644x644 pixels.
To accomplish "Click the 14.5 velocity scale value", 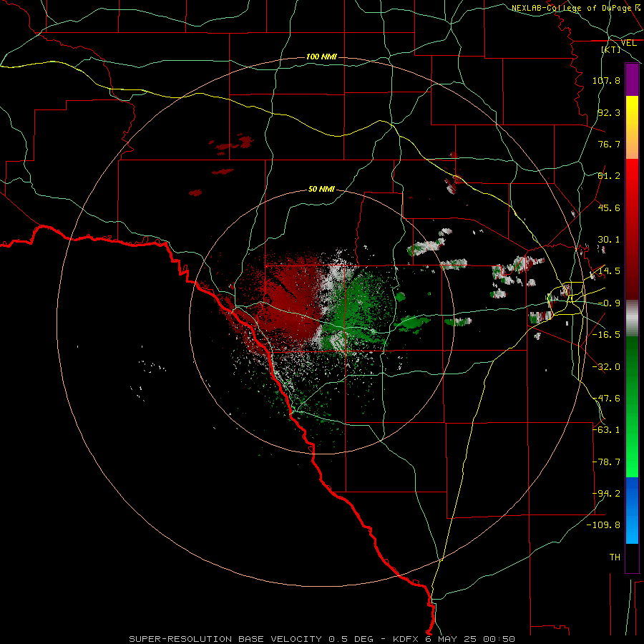I will [x=609, y=271].
